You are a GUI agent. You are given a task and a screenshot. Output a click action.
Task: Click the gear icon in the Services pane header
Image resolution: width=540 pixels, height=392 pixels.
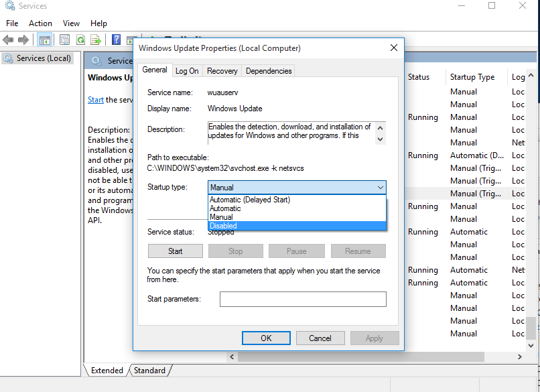[x=96, y=61]
